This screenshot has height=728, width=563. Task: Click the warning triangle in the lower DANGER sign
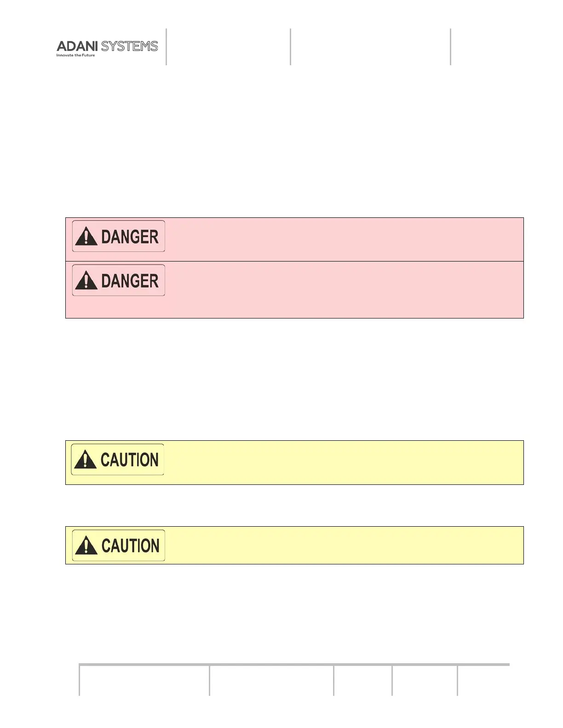[86, 281]
